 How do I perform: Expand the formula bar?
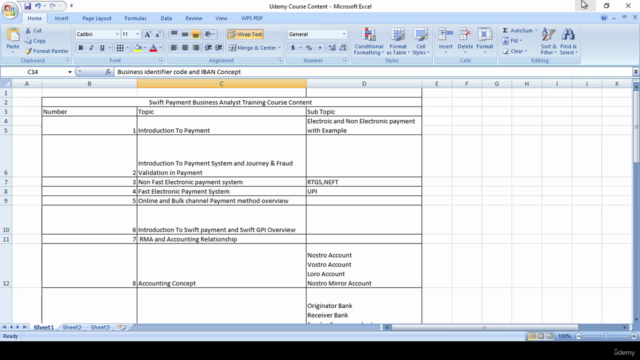pyautogui.click(x=636, y=72)
